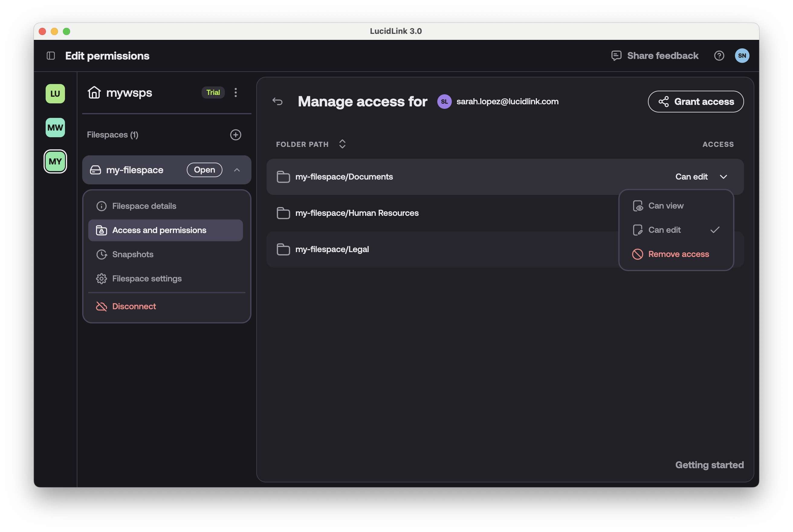This screenshot has height=532, width=793.
Task: Click the Remove access prohibition icon
Action: coord(638,254)
